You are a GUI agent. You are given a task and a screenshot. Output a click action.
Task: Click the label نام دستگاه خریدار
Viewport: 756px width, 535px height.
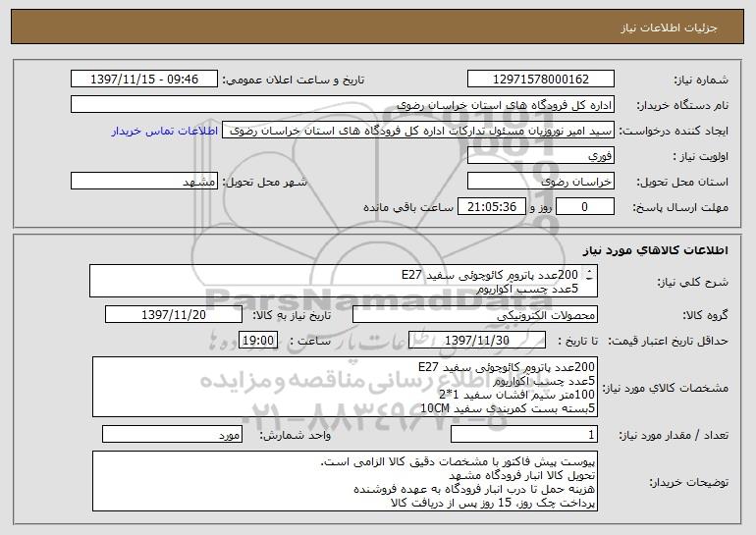(x=682, y=105)
